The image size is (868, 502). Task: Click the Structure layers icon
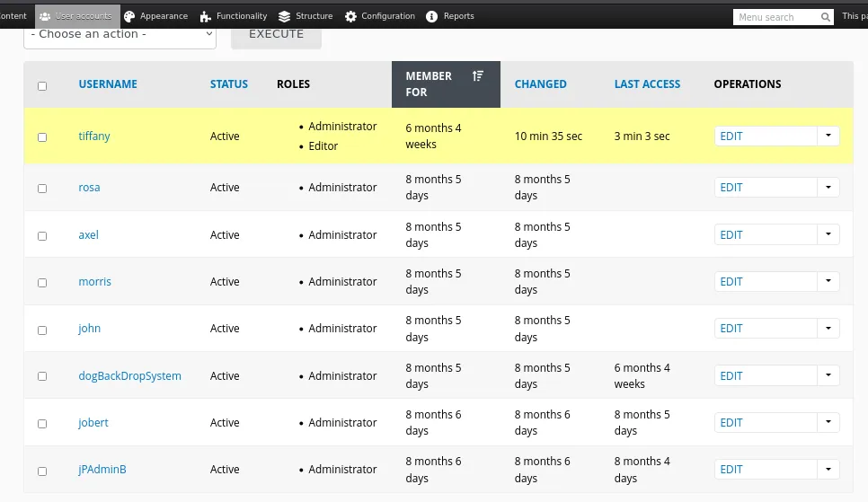pos(285,16)
